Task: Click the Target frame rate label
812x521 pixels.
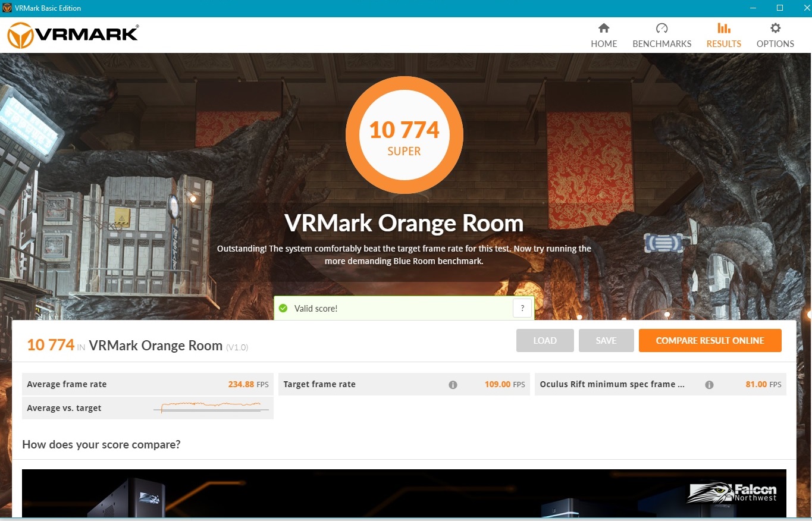Action: [x=319, y=384]
